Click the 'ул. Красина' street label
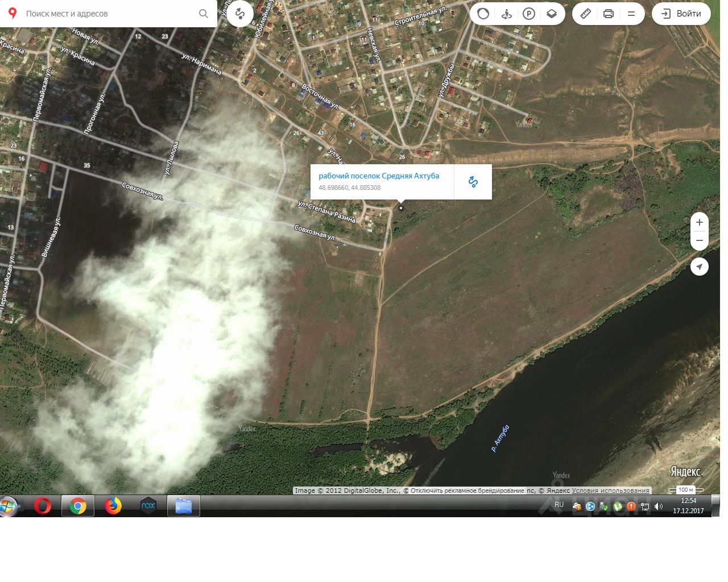This screenshot has width=728, height=582. pos(78,56)
